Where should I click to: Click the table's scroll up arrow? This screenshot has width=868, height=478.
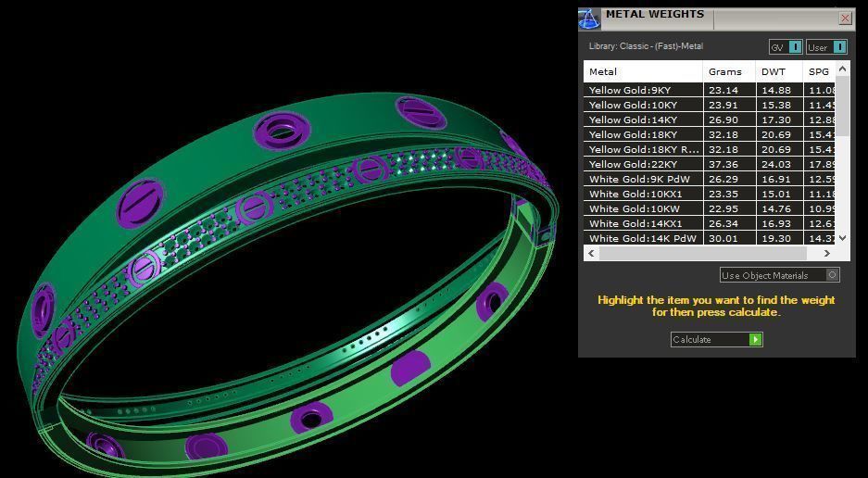[x=843, y=69]
